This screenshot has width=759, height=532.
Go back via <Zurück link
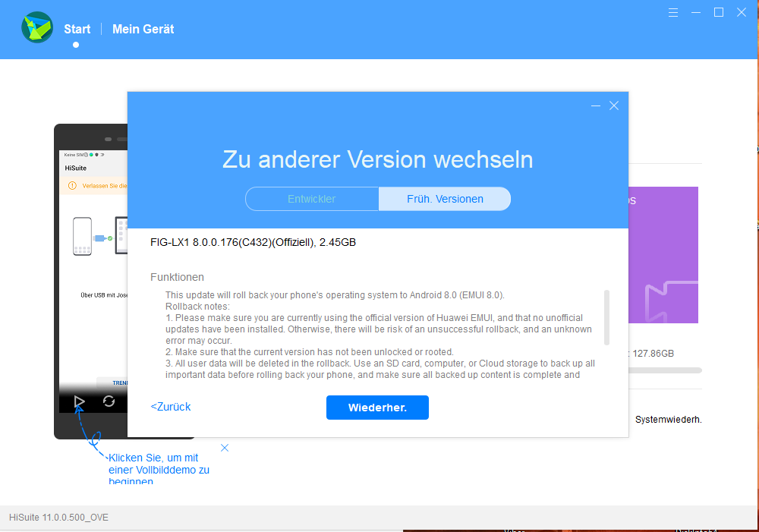(x=170, y=407)
